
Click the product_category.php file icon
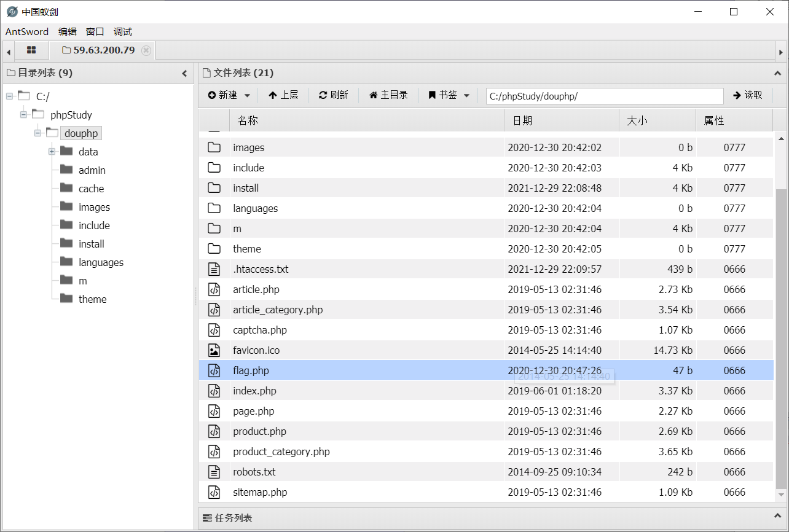[214, 452]
